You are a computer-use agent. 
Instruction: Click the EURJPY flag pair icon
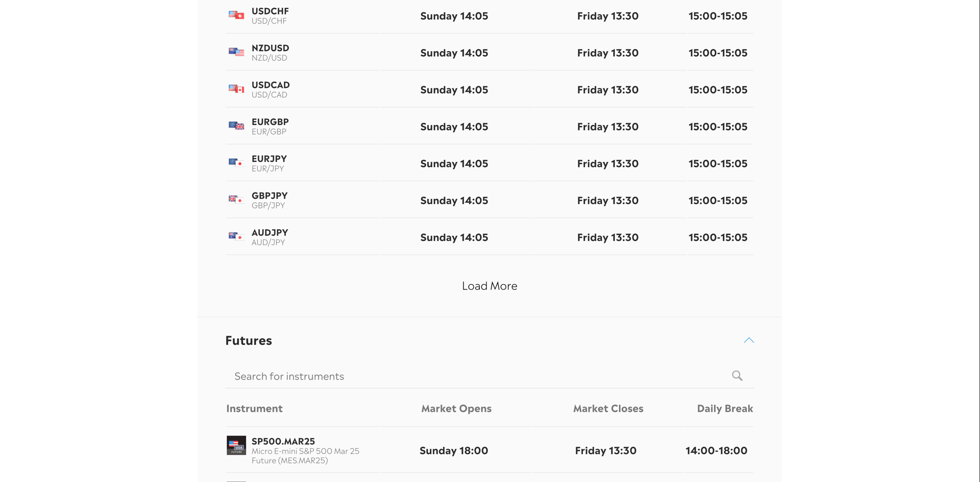pos(236,163)
